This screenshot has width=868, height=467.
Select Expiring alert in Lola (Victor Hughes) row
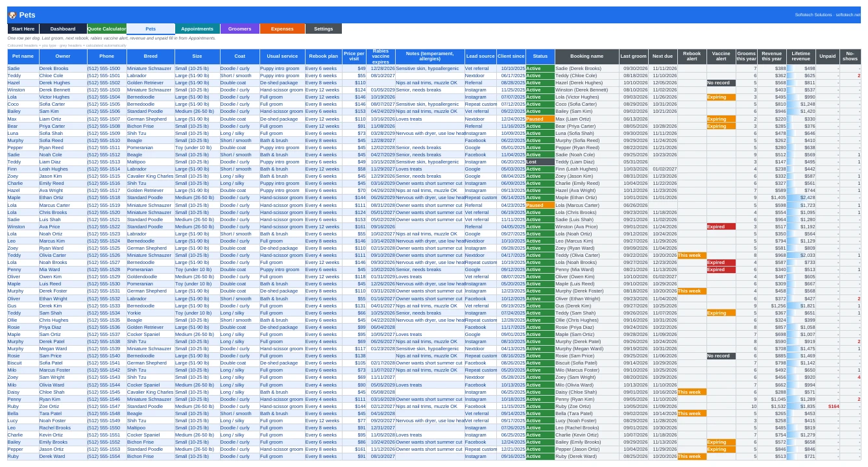721,97
